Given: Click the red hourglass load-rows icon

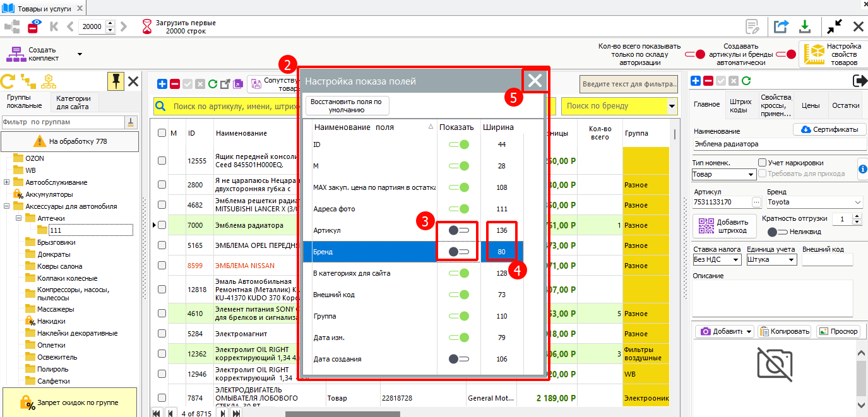Looking at the screenshot, I should pos(147,26).
